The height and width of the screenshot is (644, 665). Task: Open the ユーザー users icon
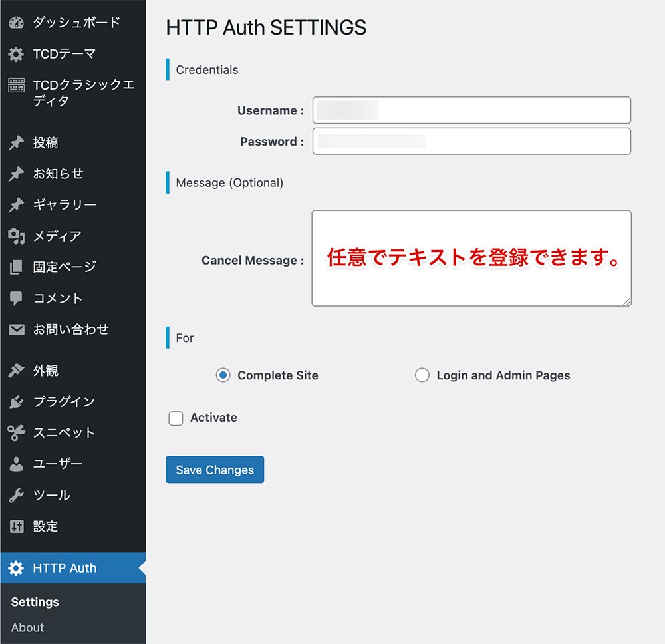(x=15, y=464)
